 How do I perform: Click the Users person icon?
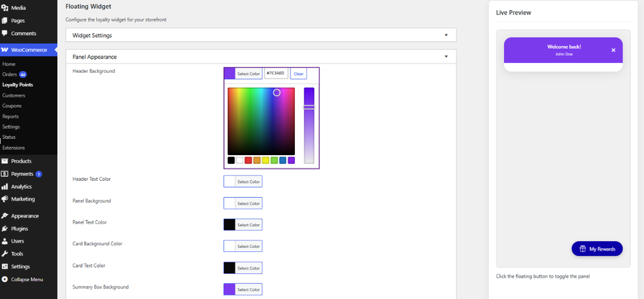(4, 241)
